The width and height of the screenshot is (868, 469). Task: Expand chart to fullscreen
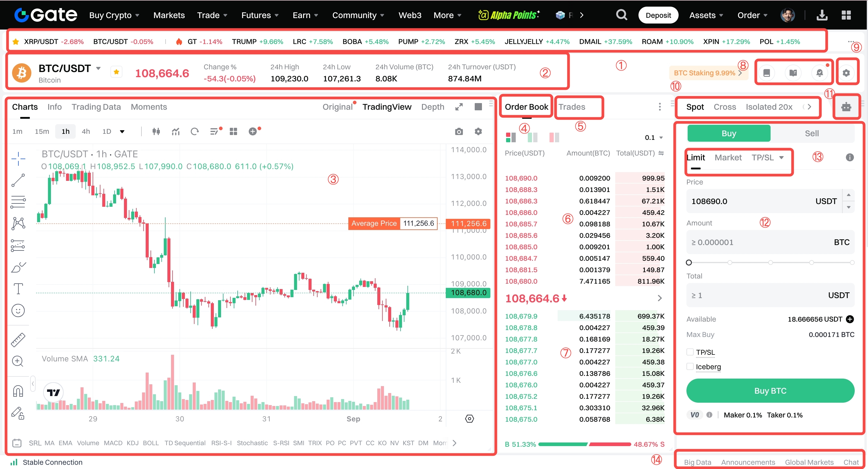459,107
